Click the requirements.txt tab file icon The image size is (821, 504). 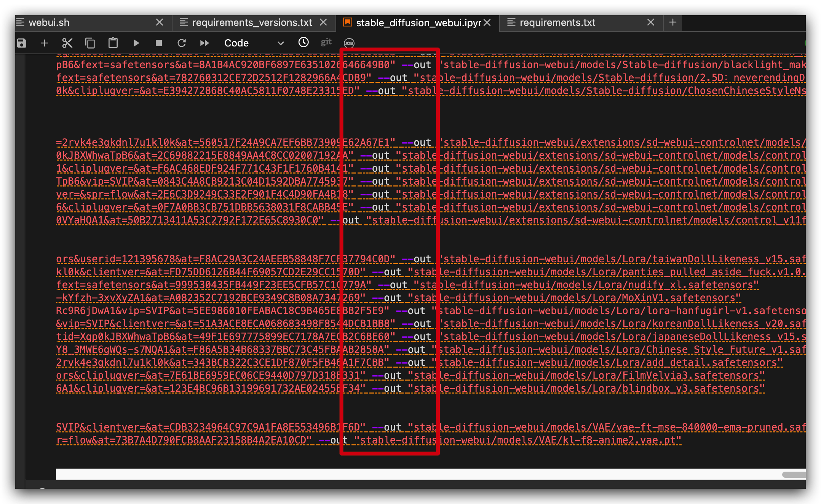(x=511, y=22)
